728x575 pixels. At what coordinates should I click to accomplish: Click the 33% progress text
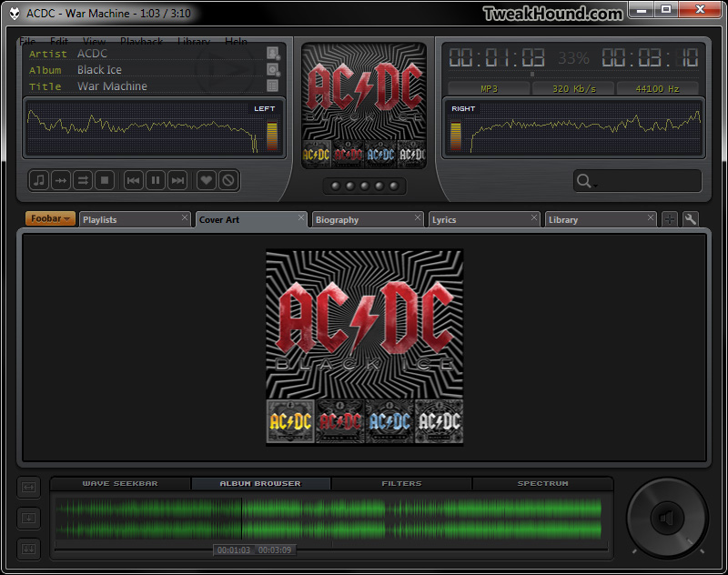573,58
